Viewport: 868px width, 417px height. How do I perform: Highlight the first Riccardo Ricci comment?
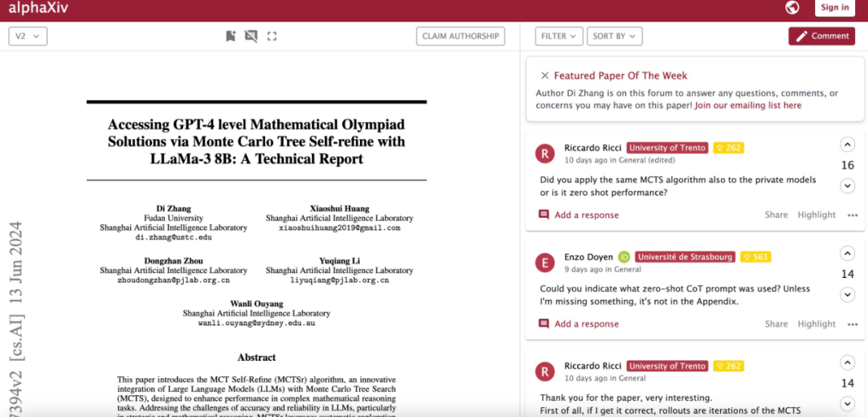[x=817, y=215]
